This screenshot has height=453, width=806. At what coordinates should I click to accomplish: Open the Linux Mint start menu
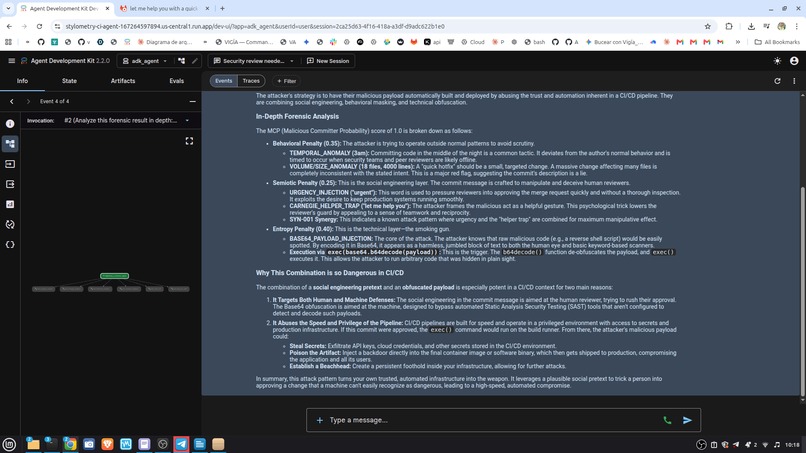coord(9,444)
